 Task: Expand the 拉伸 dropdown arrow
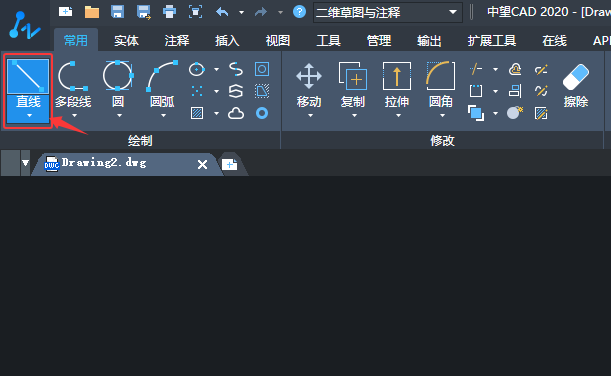[398, 116]
